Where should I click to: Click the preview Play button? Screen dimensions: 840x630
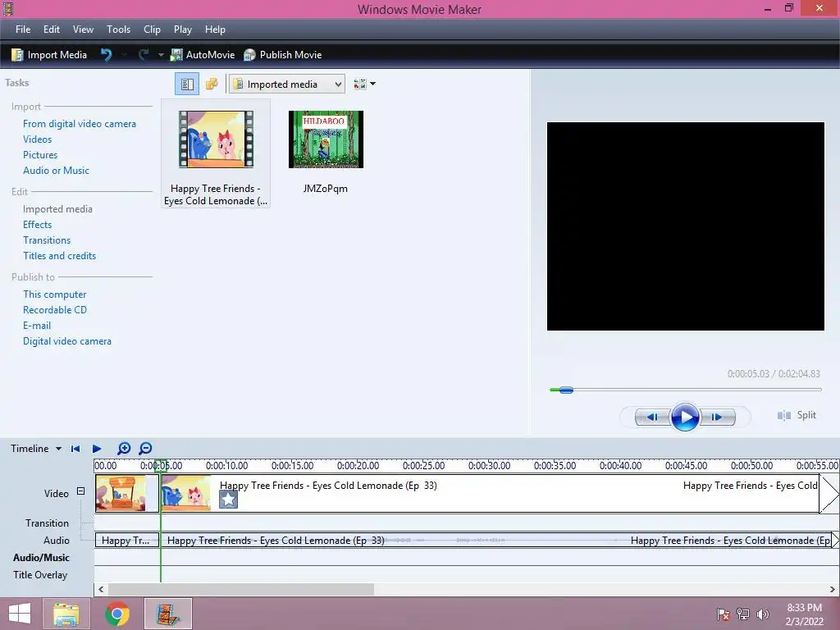pyautogui.click(x=685, y=417)
